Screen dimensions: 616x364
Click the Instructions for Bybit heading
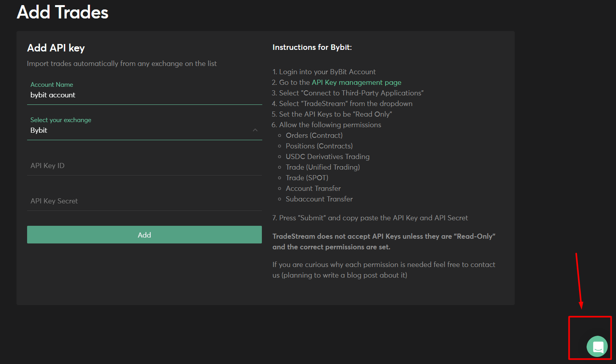pyautogui.click(x=312, y=47)
